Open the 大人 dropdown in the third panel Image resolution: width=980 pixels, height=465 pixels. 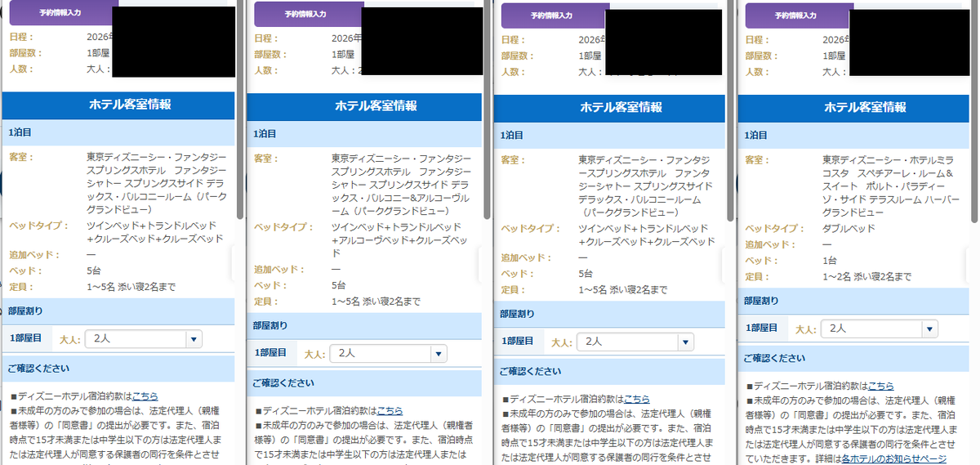[635, 342]
